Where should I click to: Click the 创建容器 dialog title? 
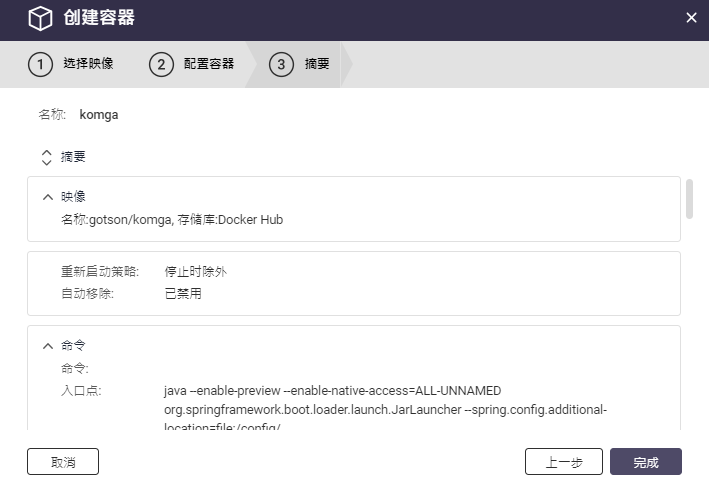click(x=99, y=18)
